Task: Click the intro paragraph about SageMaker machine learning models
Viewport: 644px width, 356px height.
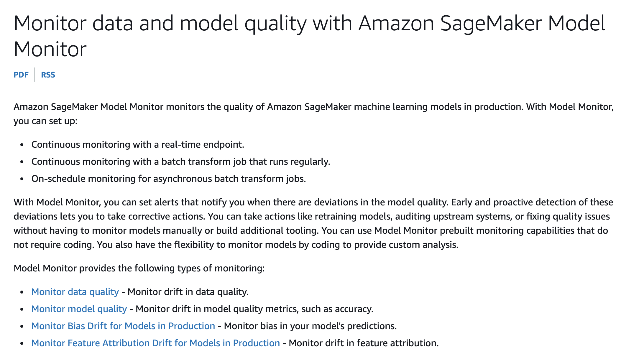Action: coord(313,114)
